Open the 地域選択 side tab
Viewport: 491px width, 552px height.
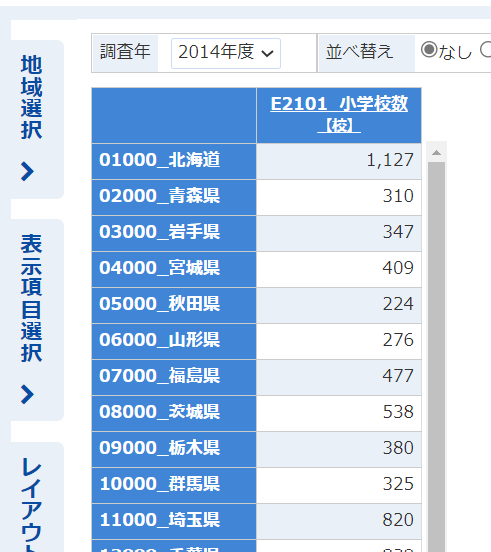[37, 119]
